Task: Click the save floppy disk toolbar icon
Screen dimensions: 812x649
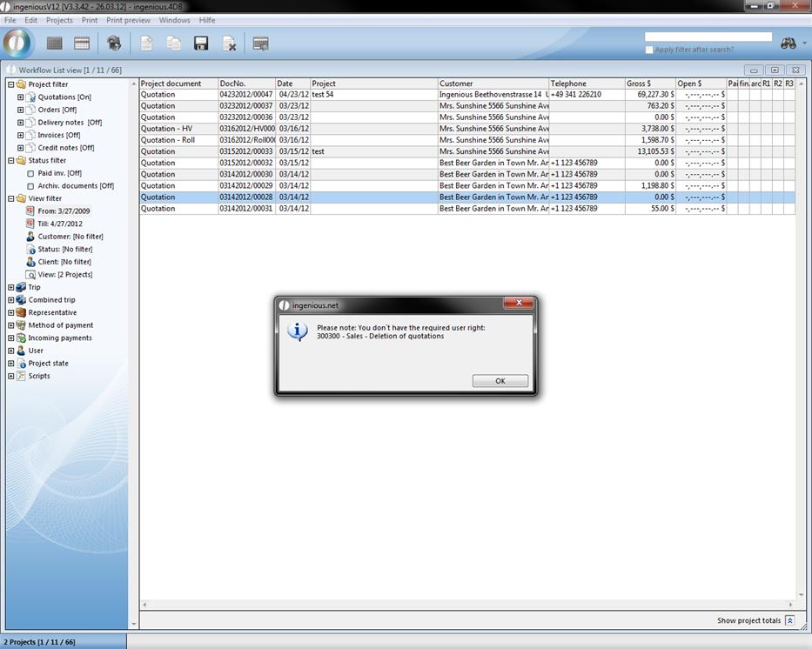Action: point(201,43)
